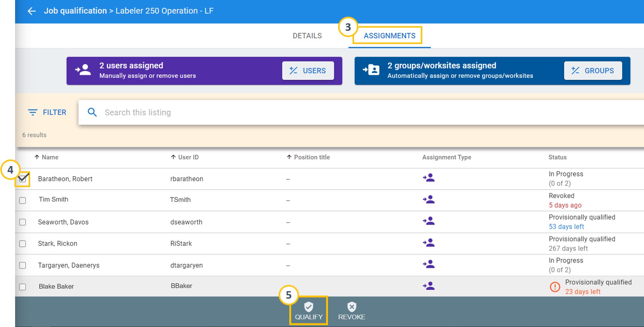Image resolution: width=644 pixels, height=327 pixels.
Task: Sort the list by Name column
Action: point(50,157)
